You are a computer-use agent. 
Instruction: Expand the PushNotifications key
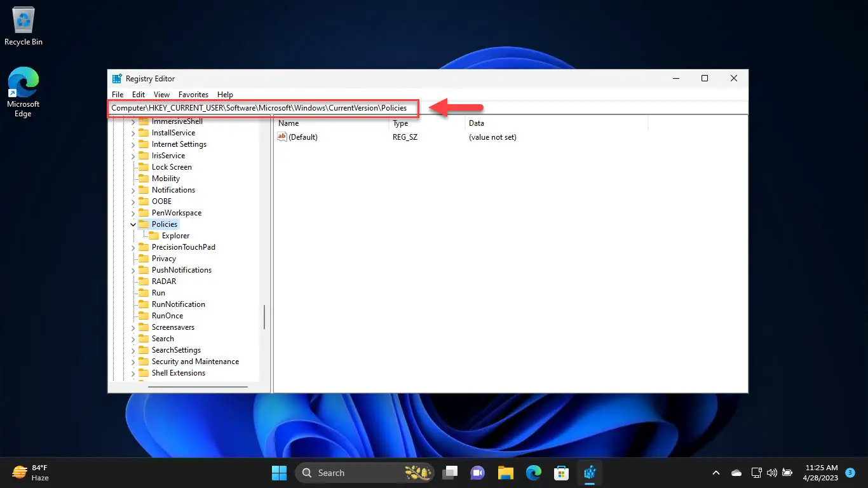pyautogui.click(x=133, y=270)
